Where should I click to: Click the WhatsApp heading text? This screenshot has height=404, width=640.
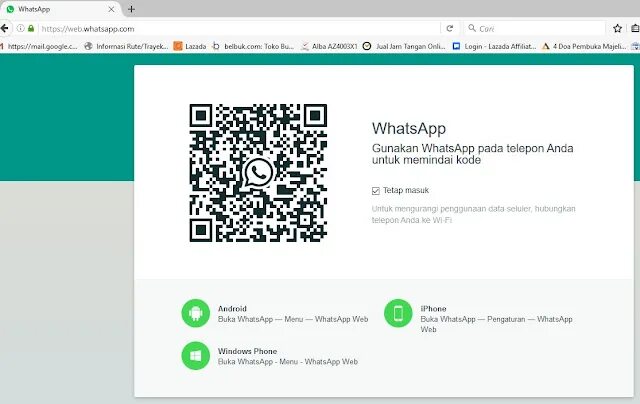click(409, 129)
